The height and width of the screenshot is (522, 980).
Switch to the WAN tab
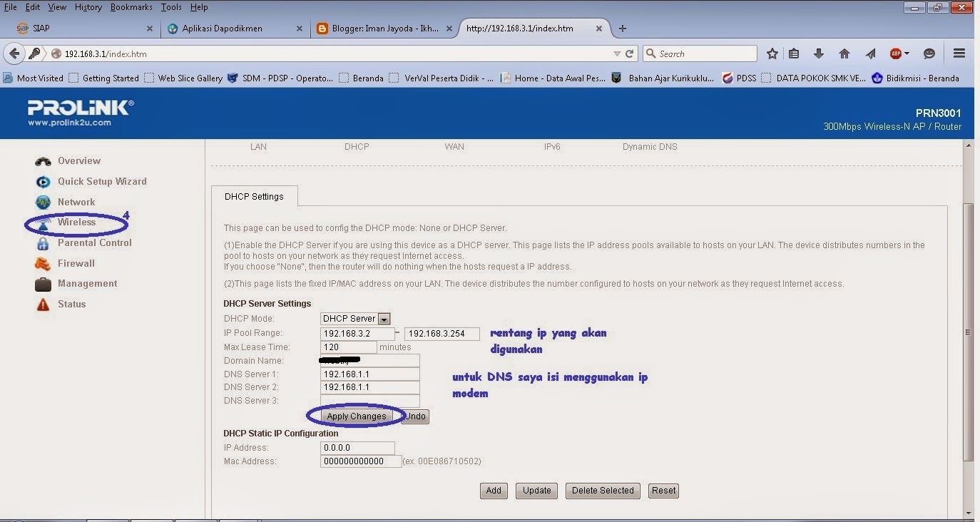454,147
